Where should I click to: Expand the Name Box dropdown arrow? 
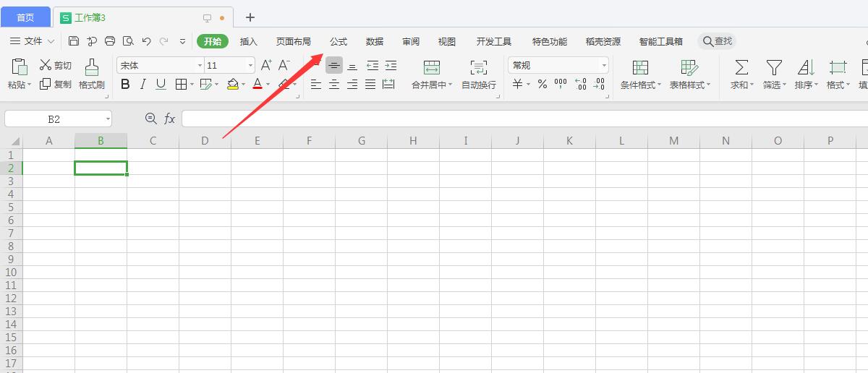point(108,119)
